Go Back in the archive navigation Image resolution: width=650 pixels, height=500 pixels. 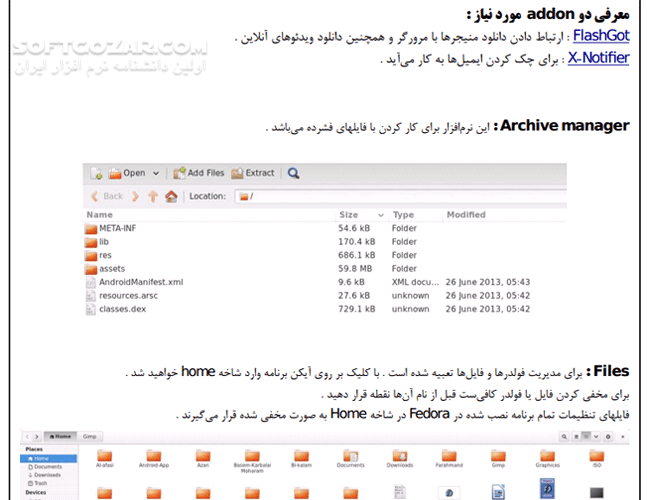pos(107,196)
